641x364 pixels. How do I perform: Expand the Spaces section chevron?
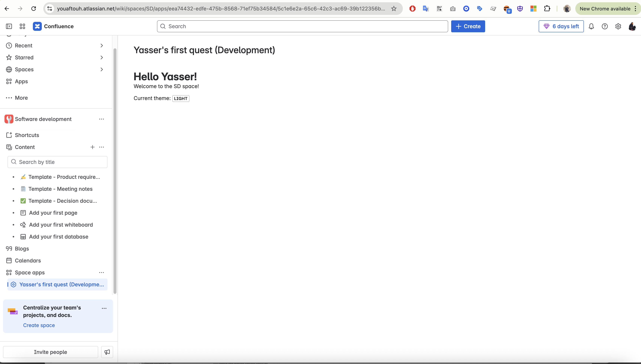pyautogui.click(x=102, y=69)
